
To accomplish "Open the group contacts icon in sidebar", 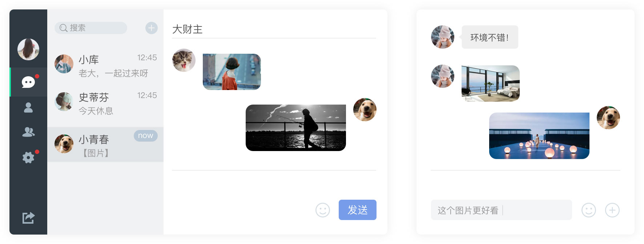I will (28, 132).
